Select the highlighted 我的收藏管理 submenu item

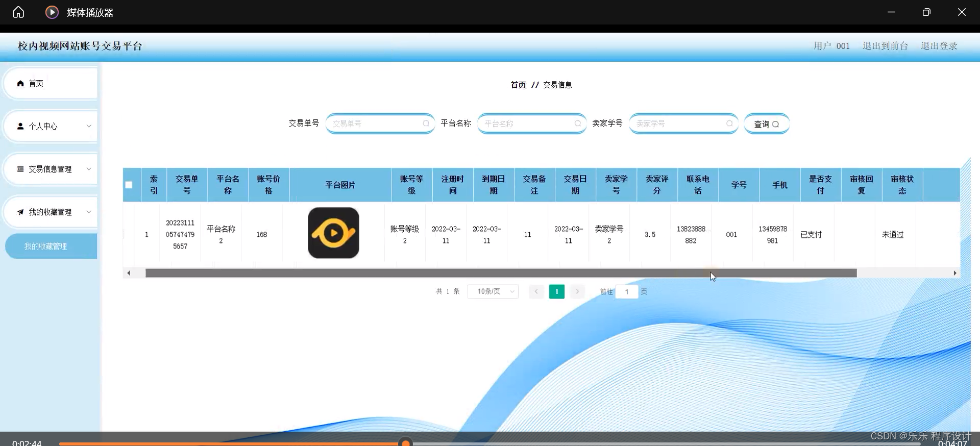coord(51,246)
